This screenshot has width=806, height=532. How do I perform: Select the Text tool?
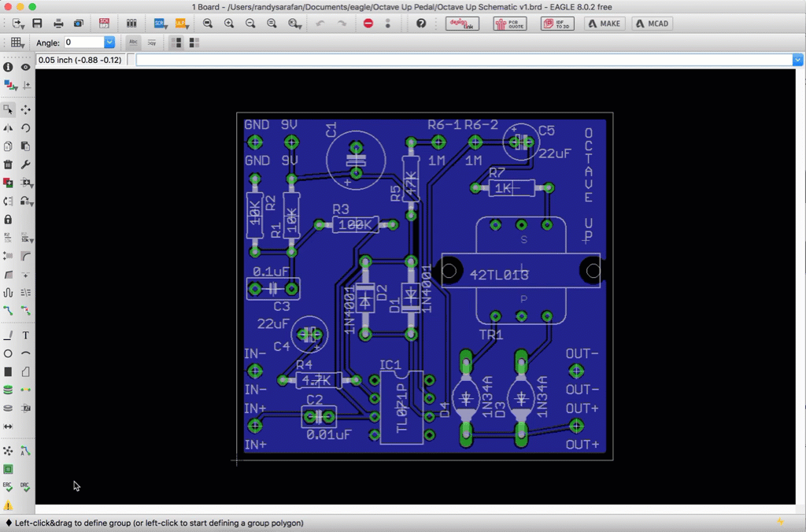pyautogui.click(x=25, y=335)
